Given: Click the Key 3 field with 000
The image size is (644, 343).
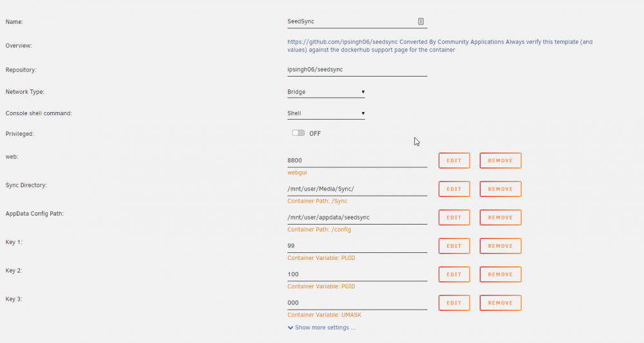Looking at the screenshot, I should click(357, 303).
